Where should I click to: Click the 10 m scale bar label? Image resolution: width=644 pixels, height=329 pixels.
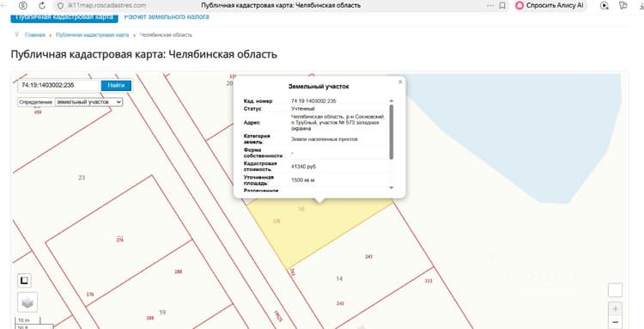[x=24, y=320]
